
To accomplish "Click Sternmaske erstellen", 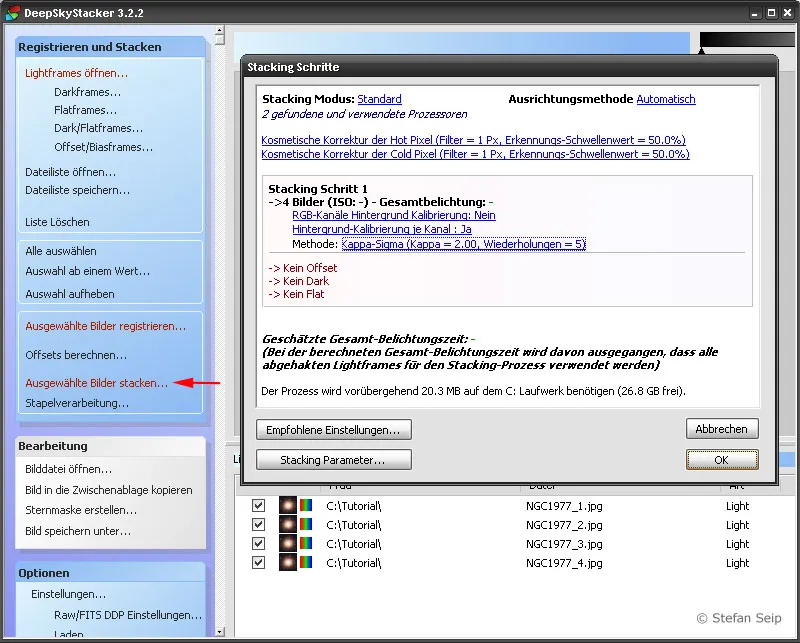I will tap(81, 510).
